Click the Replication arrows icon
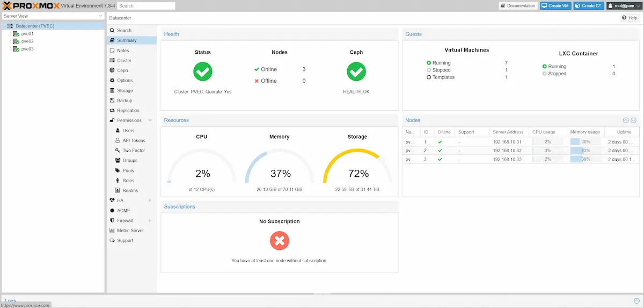The width and height of the screenshot is (644, 308). click(x=112, y=111)
